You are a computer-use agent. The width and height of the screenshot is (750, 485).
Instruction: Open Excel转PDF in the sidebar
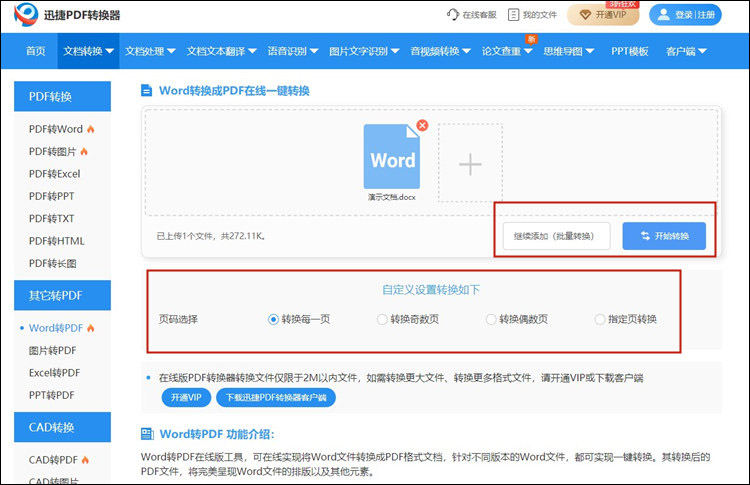tap(55, 373)
